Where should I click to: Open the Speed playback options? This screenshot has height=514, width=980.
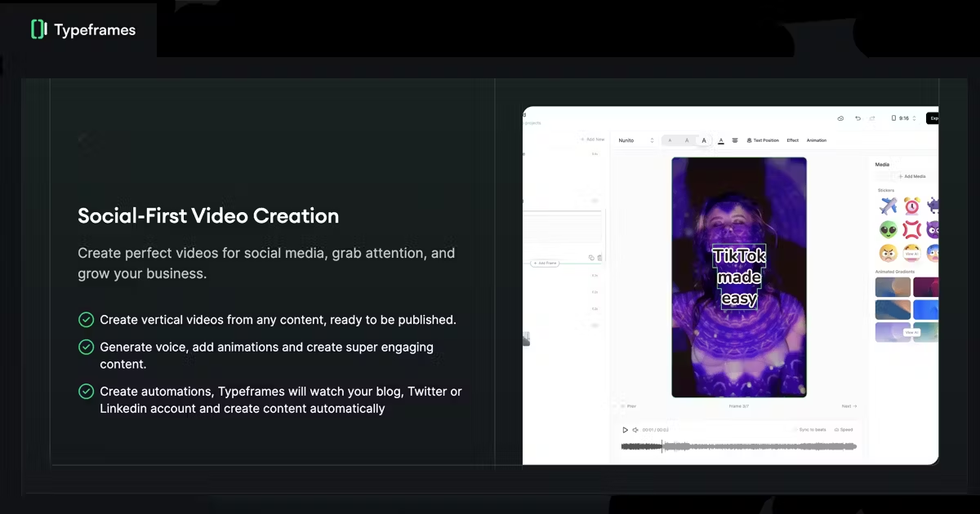844,430
